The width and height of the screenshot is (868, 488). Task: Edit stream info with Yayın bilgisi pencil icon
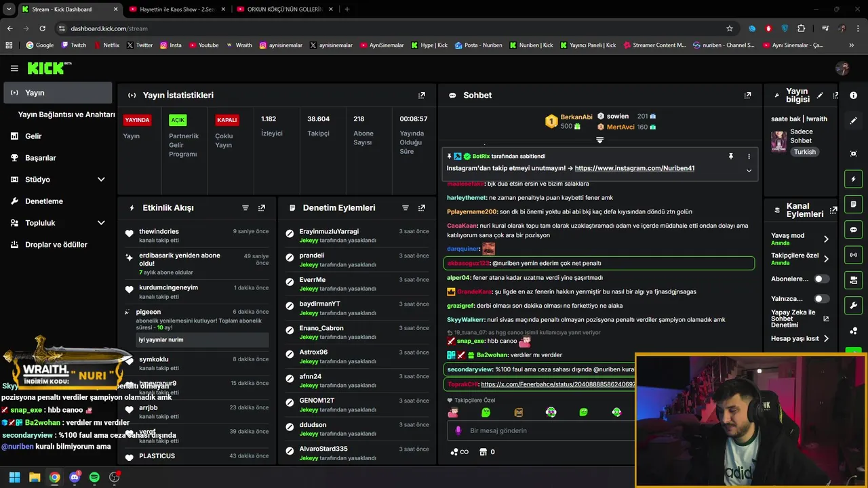coord(820,96)
